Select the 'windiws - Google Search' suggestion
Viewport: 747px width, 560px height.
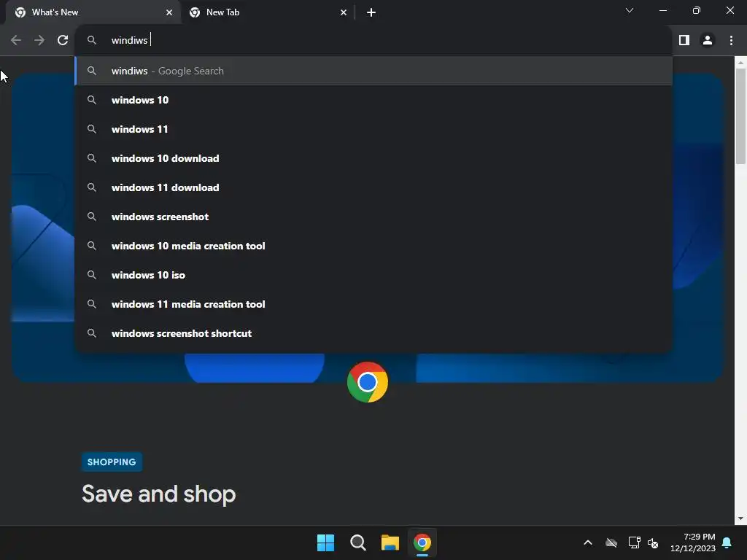[373, 71]
